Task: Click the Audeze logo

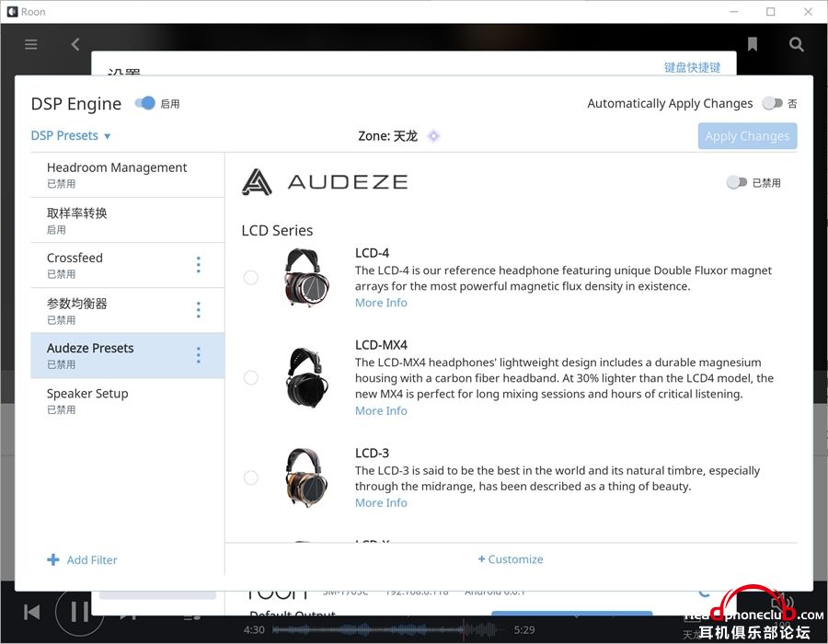Action: point(325,182)
